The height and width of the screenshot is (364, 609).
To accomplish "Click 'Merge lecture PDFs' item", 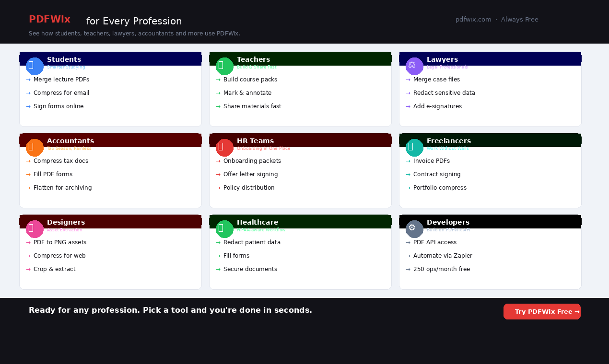I will 61,80.
